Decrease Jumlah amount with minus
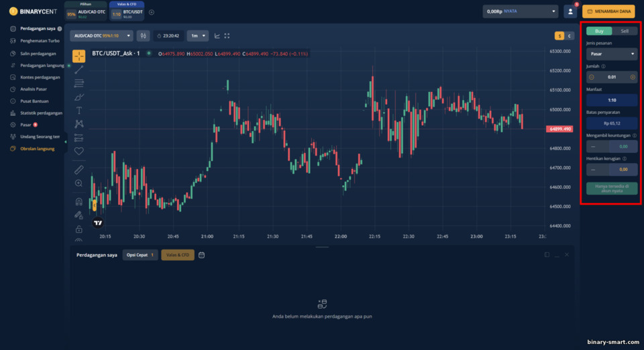The width and height of the screenshot is (644, 350). pyautogui.click(x=592, y=77)
